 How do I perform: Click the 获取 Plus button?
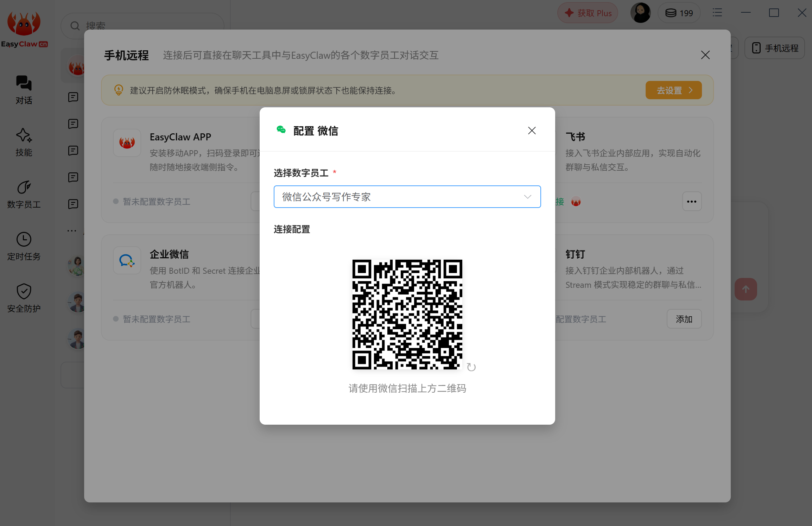[588, 13]
